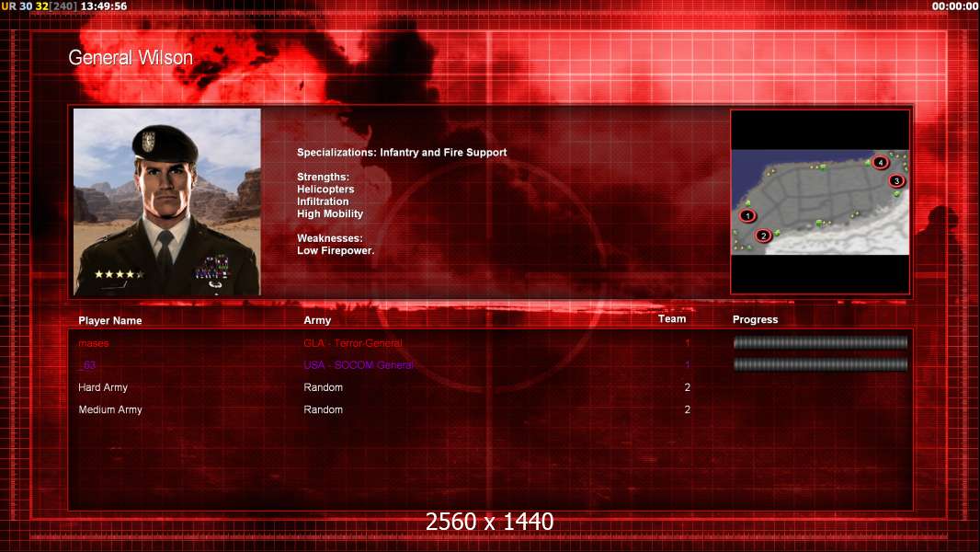
Task: Click start position marker 3 on minimap
Action: tap(896, 180)
